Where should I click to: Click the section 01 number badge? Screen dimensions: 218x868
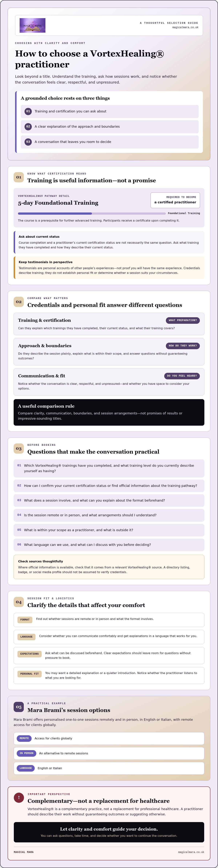pyautogui.click(x=19, y=177)
